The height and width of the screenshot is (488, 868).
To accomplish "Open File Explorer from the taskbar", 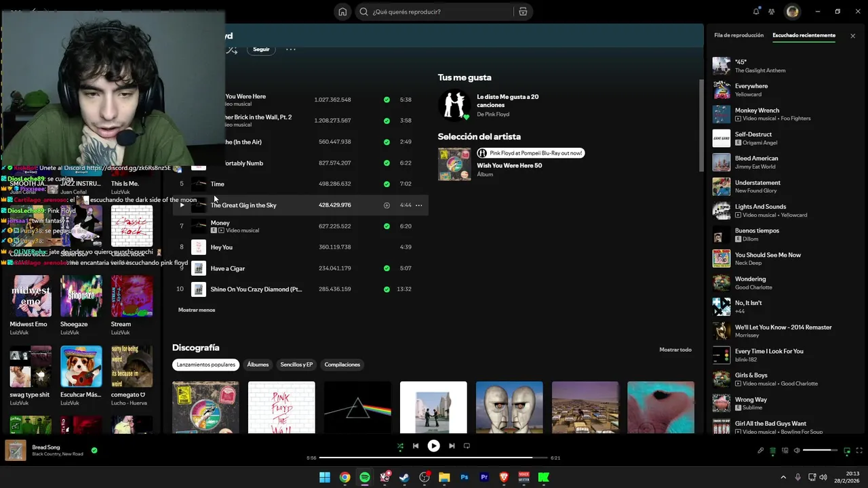I will coord(444,477).
